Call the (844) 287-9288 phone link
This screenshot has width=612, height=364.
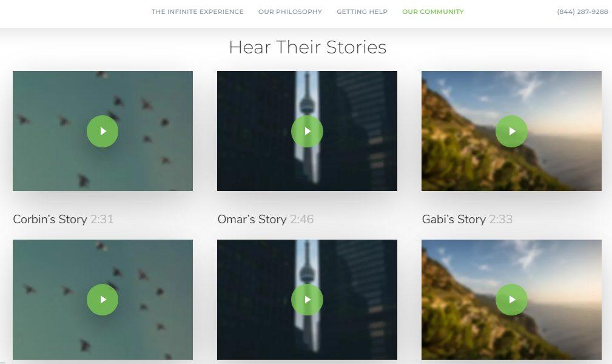point(582,12)
